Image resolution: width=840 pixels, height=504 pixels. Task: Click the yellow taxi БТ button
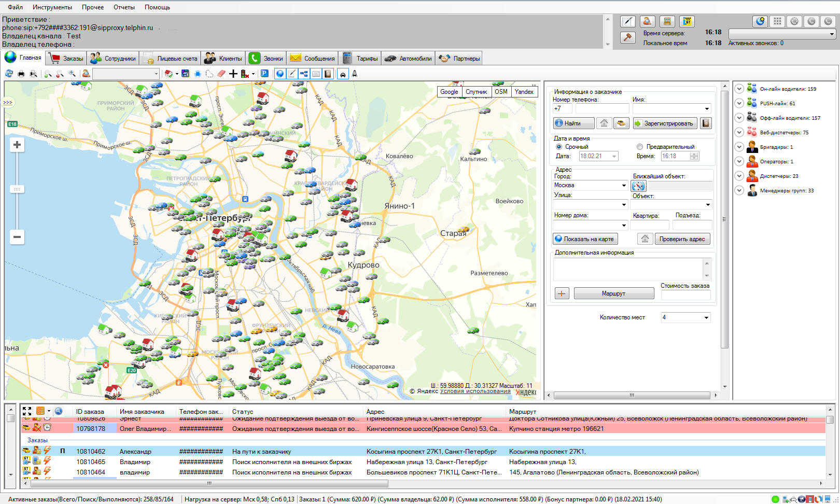(x=687, y=21)
